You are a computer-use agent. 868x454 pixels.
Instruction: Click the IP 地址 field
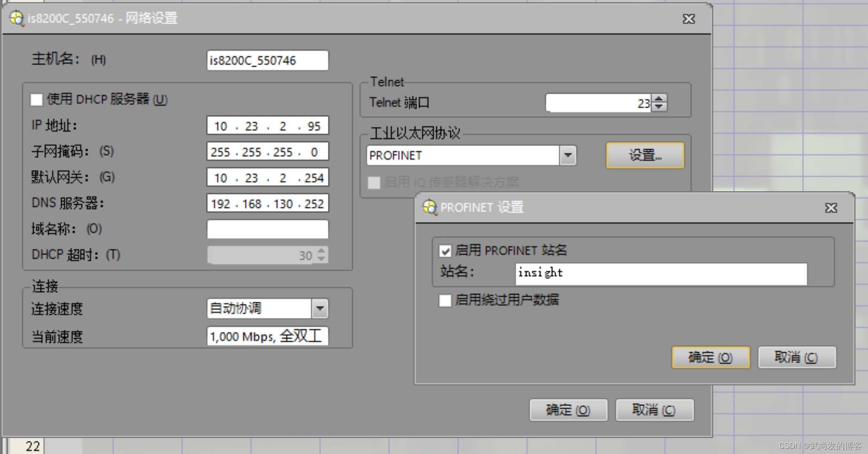[x=268, y=126]
